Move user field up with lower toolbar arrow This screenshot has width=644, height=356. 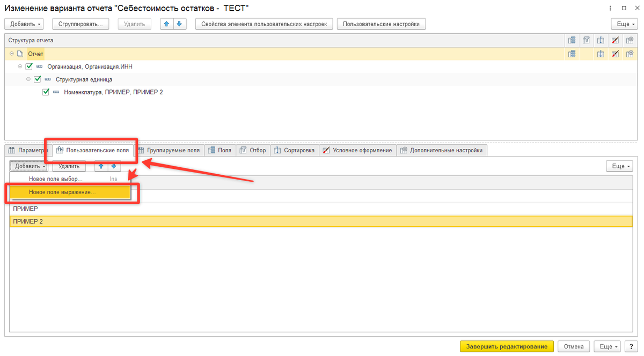click(100, 166)
